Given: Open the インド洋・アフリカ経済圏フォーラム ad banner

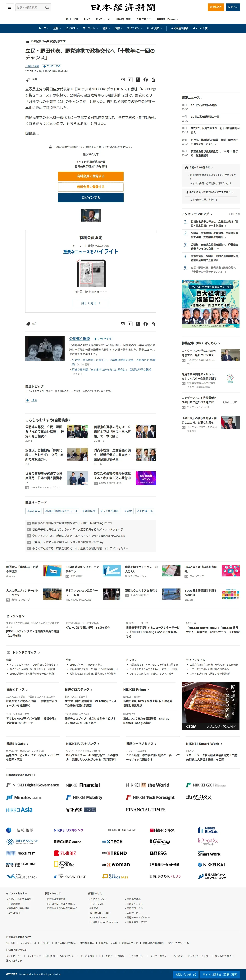Looking at the screenshot, I should click(211, 304).
